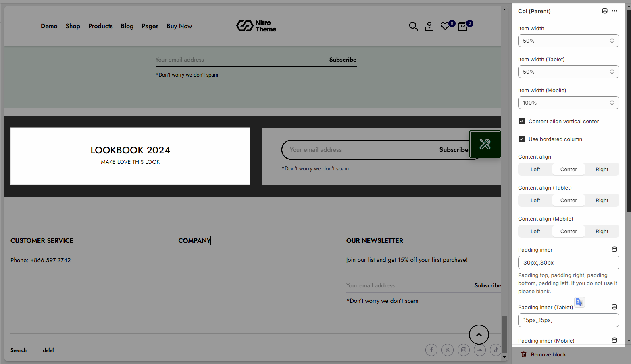Click the Padding inner input field
The height and width of the screenshot is (364, 631).
point(569,263)
